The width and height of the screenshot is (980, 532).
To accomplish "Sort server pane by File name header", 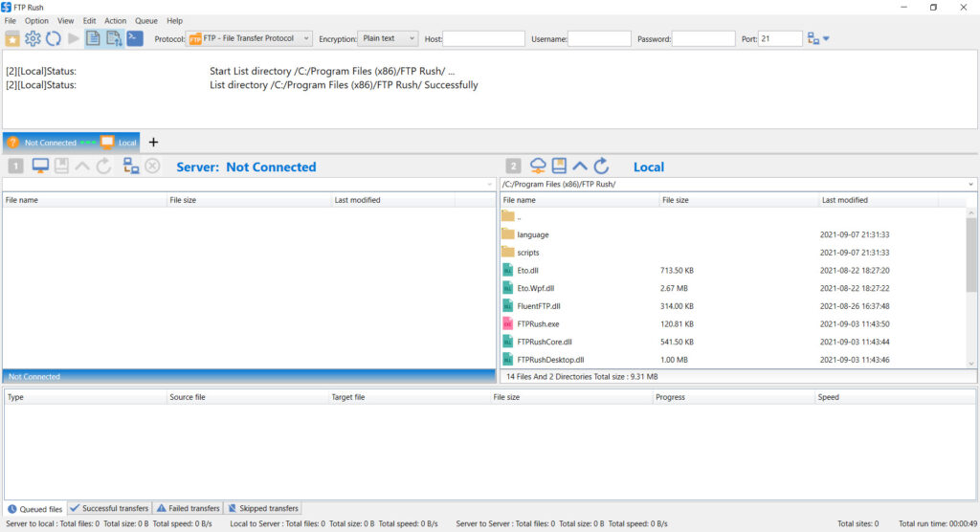I will point(85,200).
